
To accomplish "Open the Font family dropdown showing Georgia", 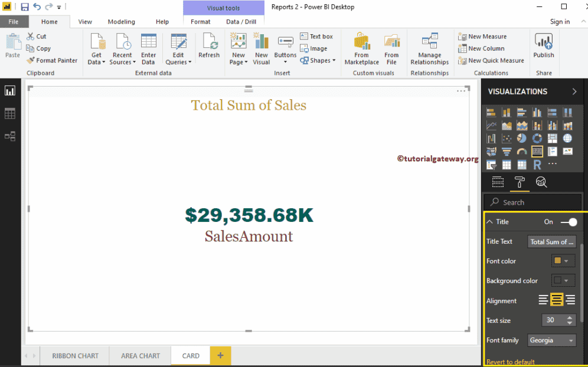I will click(551, 340).
